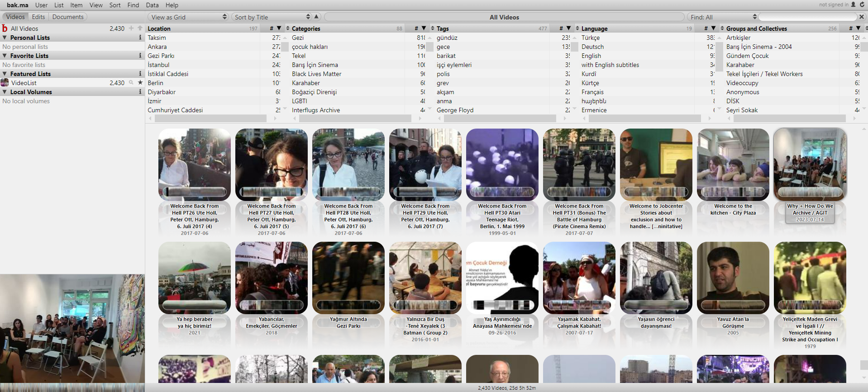Switch to the Edits tab

click(x=38, y=17)
